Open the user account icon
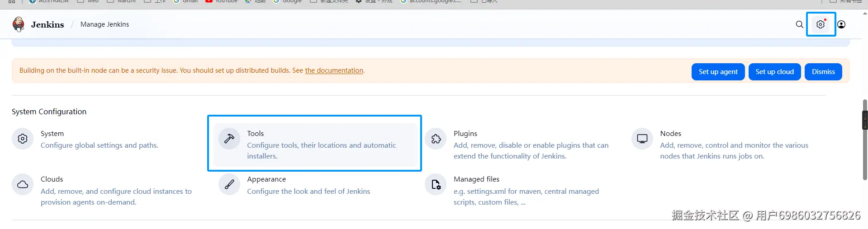The width and height of the screenshot is (868, 229). [841, 24]
